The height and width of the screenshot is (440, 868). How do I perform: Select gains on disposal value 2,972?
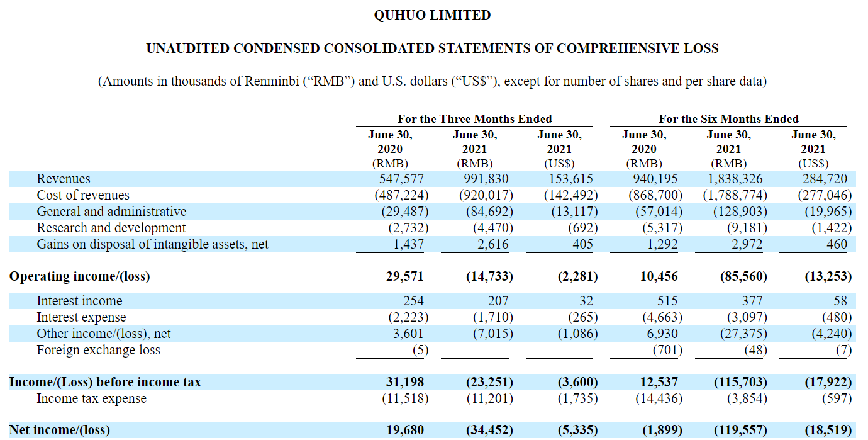point(746,244)
